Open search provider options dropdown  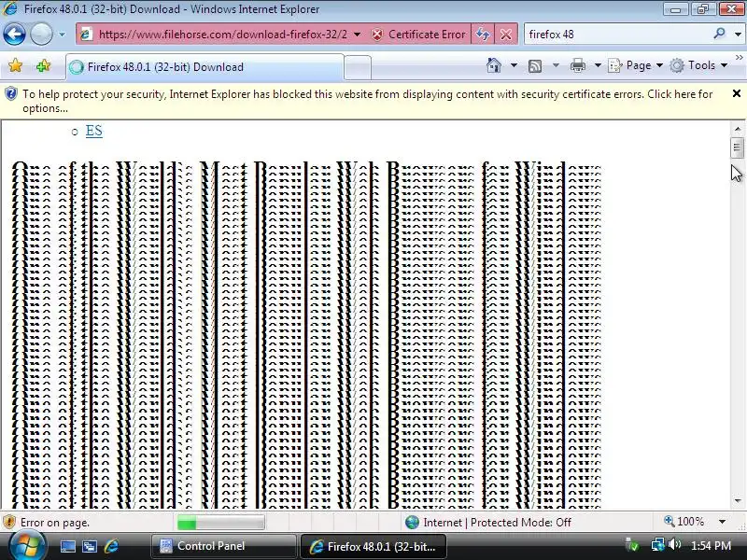coord(738,35)
